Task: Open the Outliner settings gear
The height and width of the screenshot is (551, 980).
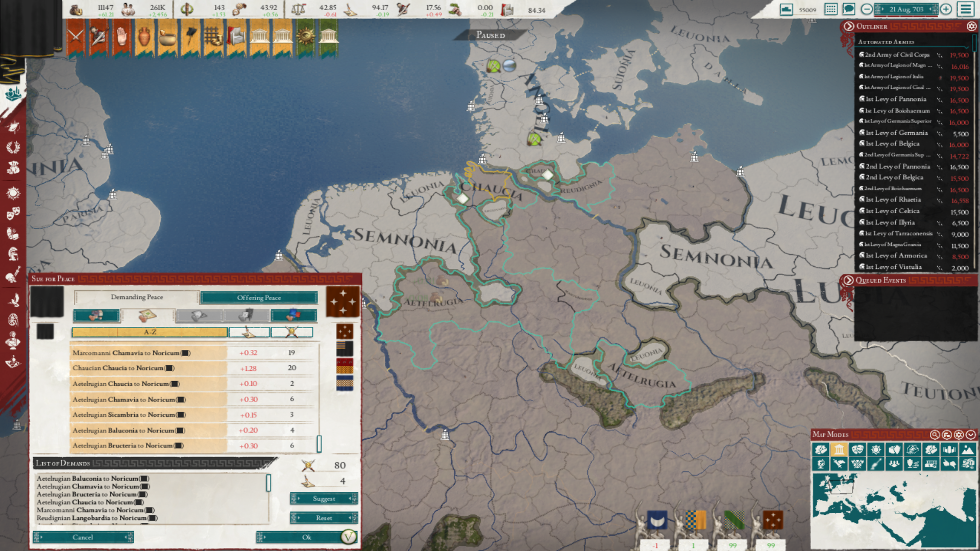Action: tap(971, 26)
